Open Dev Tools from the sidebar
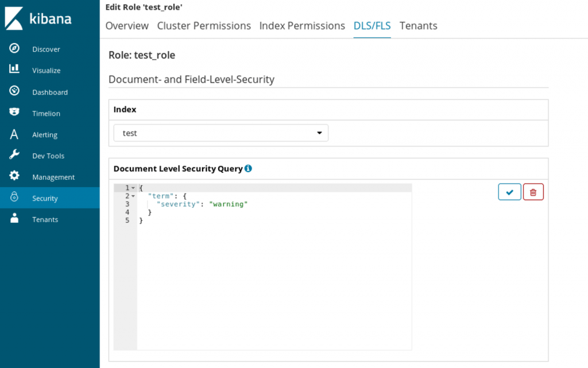The width and height of the screenshot is (588, 368). tap(47, 156)
